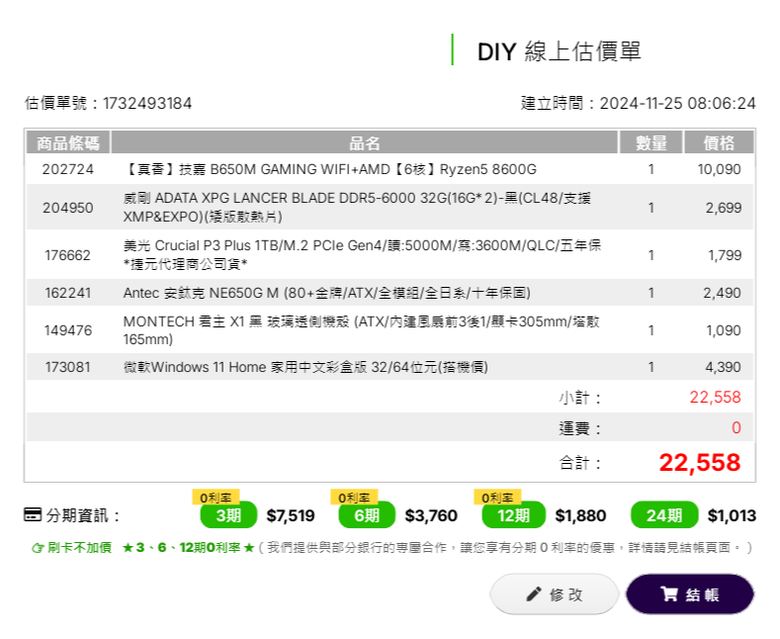Click the credit card icon beside 分期資訊
This screenshot has width=780, height=639.
33,514
